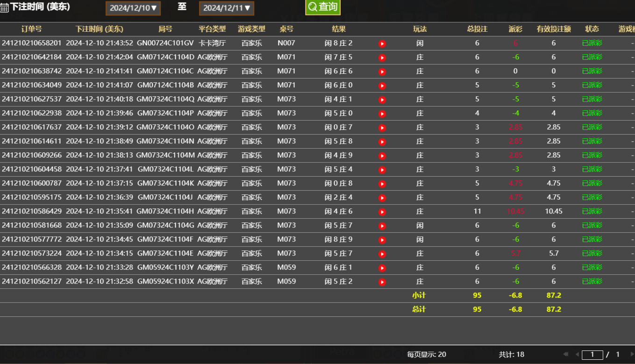Screen dimensions: 635x364
Task: Open the start date dropdown 2024/12/10
Action: 133,8
